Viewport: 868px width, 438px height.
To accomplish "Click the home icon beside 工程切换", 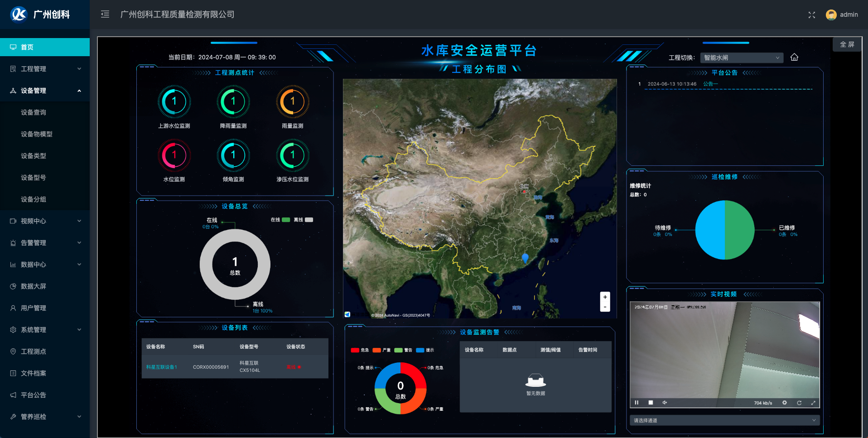I will tap(794, 58).
